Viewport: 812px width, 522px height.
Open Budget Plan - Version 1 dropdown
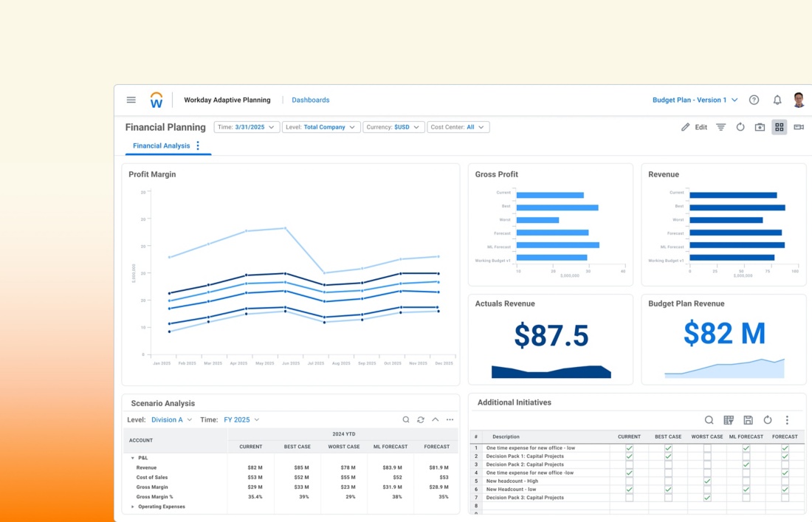[x=695, y=100]
